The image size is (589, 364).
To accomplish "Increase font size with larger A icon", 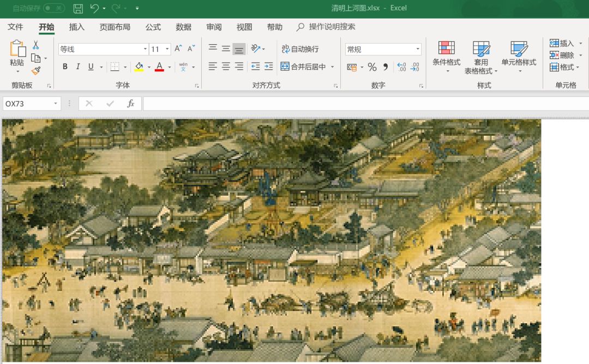I will coord(178,49).
